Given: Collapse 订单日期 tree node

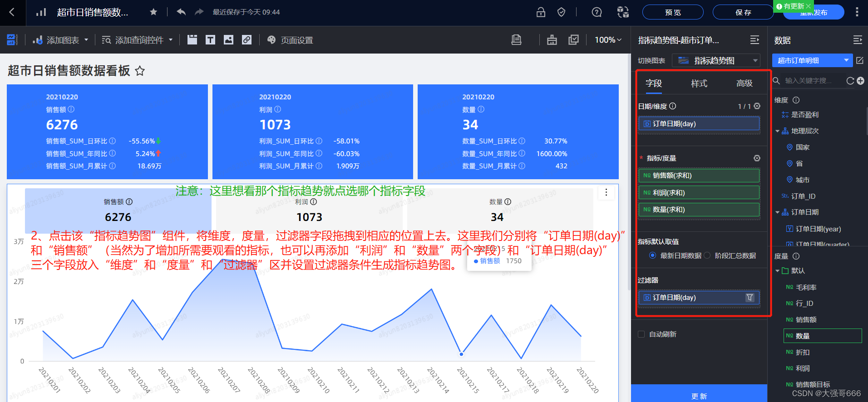Looking at the screenshot, I should 777,212.
